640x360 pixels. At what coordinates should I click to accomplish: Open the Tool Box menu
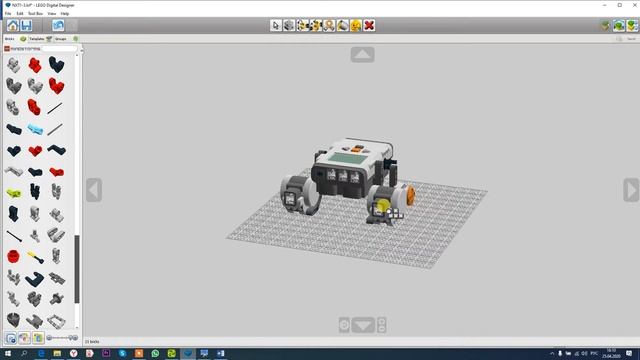click(x=35, y=13)
